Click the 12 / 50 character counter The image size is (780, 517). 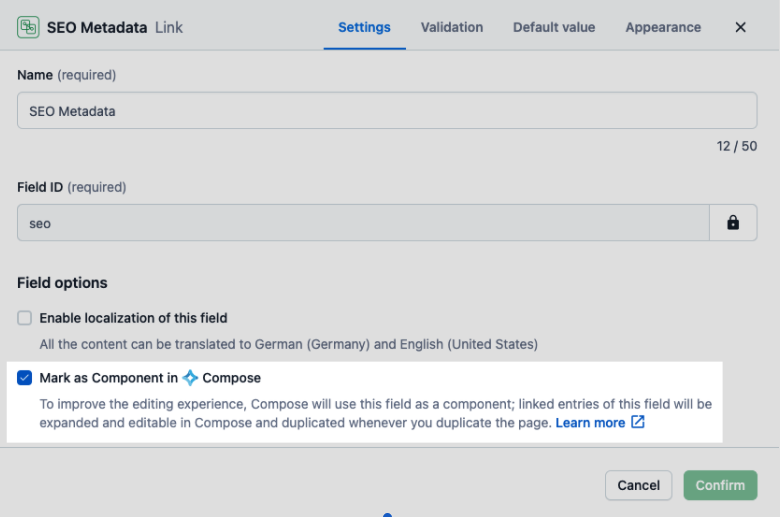[x=736, y=146]
